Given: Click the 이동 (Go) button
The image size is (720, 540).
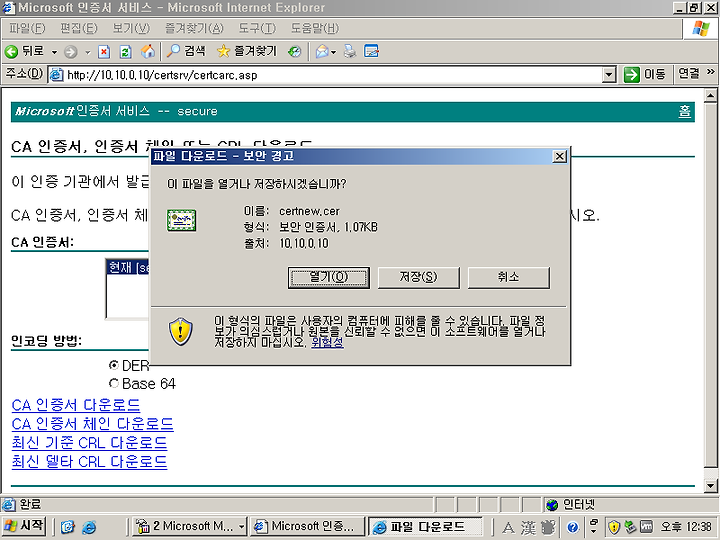Looking at the screenshot, I should point(645,74).
